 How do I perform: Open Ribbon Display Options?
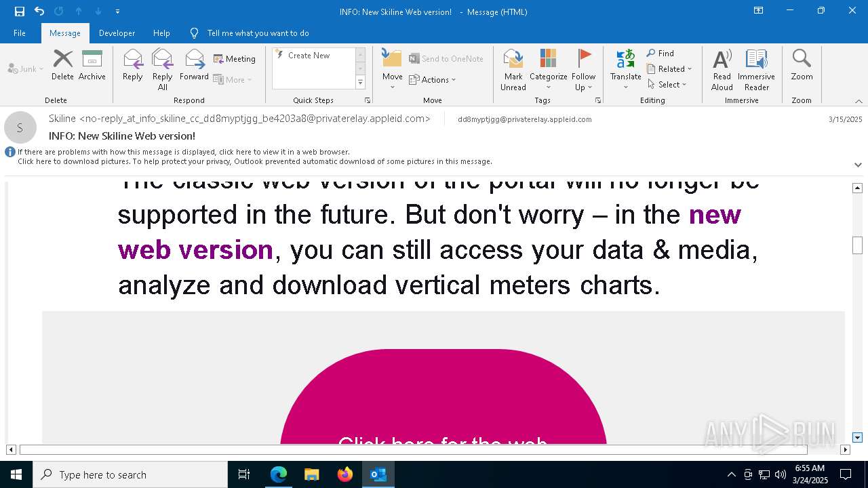[x=758, y=11]
